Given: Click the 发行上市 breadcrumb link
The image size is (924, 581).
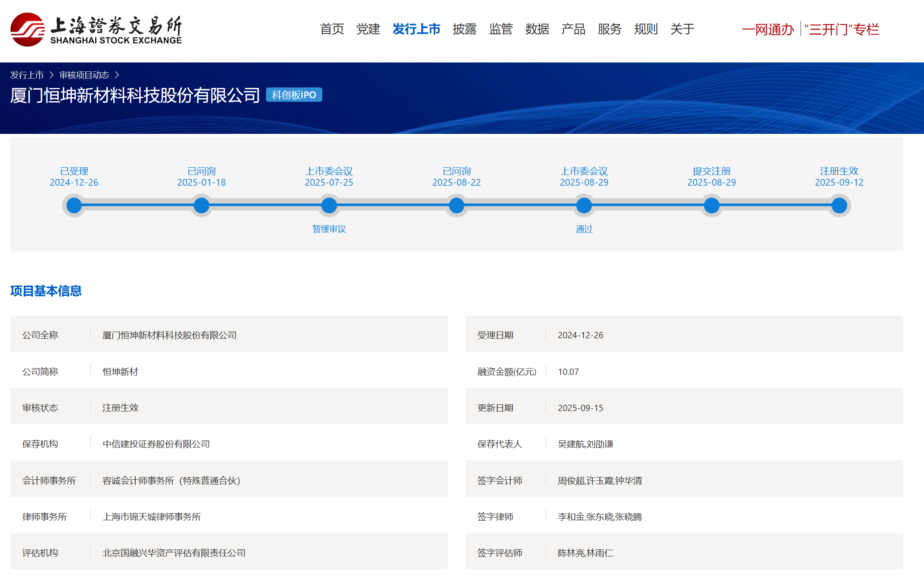Looking at the screenshot, I should (27, 75).
